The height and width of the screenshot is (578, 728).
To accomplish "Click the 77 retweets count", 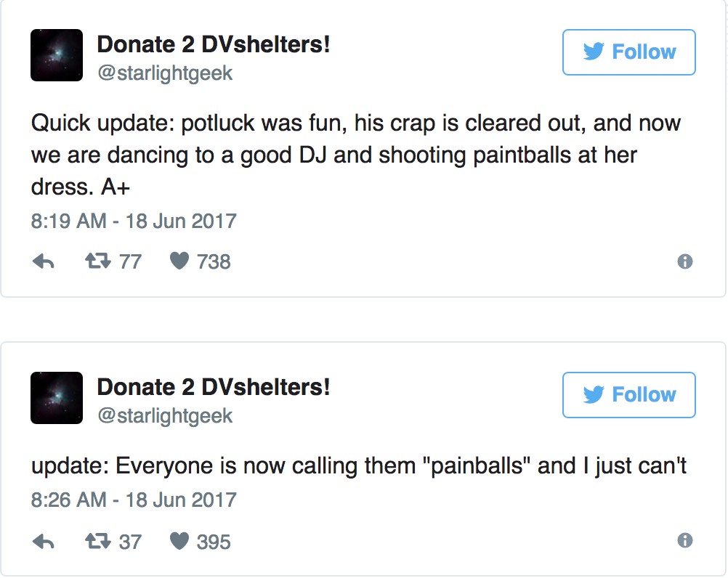I will click(x=130, y=261).
